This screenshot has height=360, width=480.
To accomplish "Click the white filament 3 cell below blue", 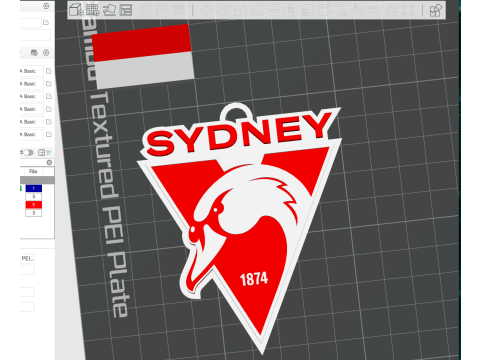I will [34, 197].
